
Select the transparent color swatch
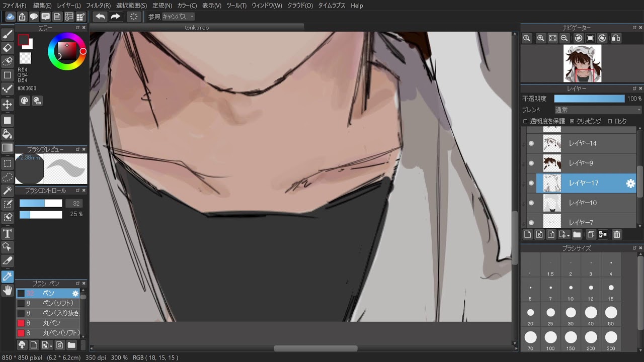pos(25,58)
